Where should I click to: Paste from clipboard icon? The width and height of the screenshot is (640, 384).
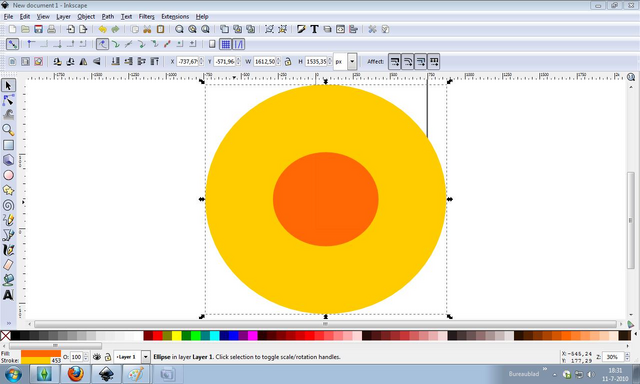coord(160,29)
